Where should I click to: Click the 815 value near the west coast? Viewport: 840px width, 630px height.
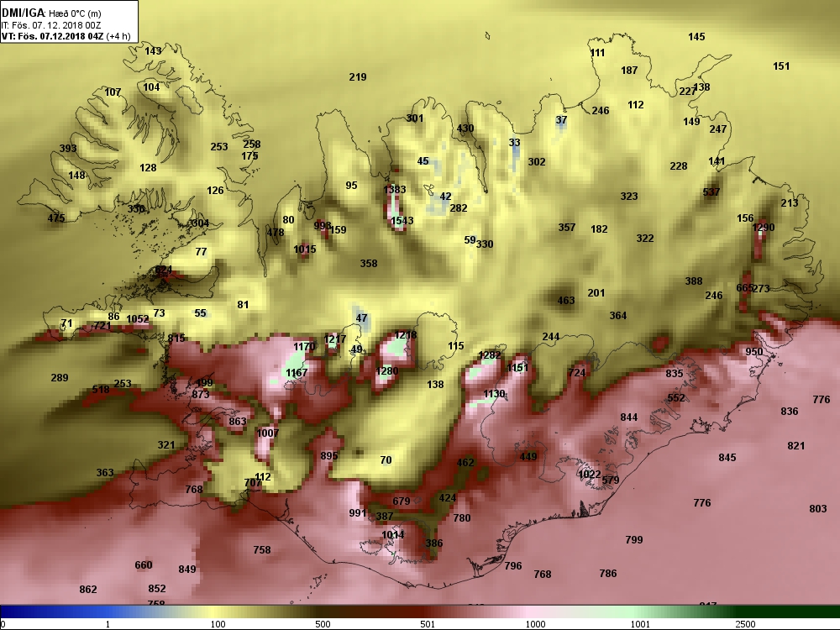pos(176,338)
